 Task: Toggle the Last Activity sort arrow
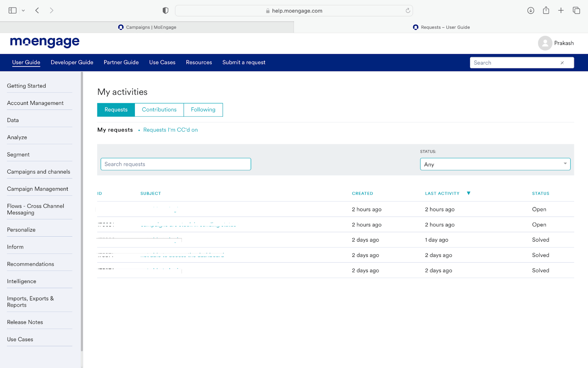469,193
